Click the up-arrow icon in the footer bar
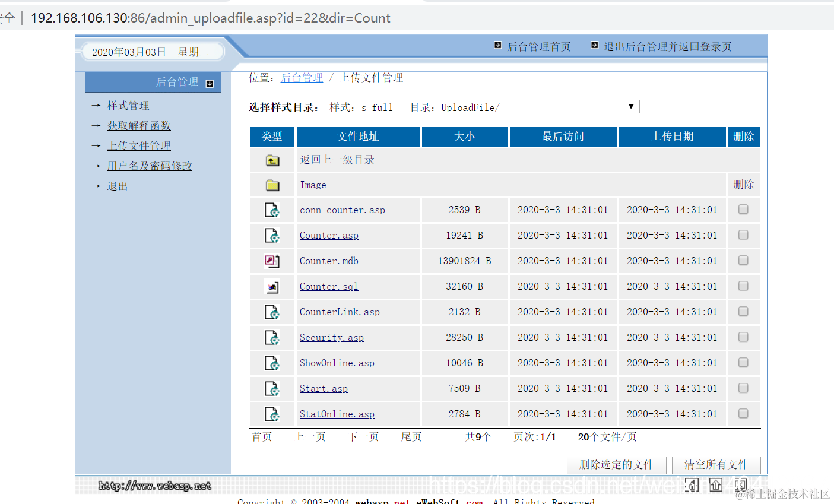Screen dimensions: 834x504 (716, 484)
